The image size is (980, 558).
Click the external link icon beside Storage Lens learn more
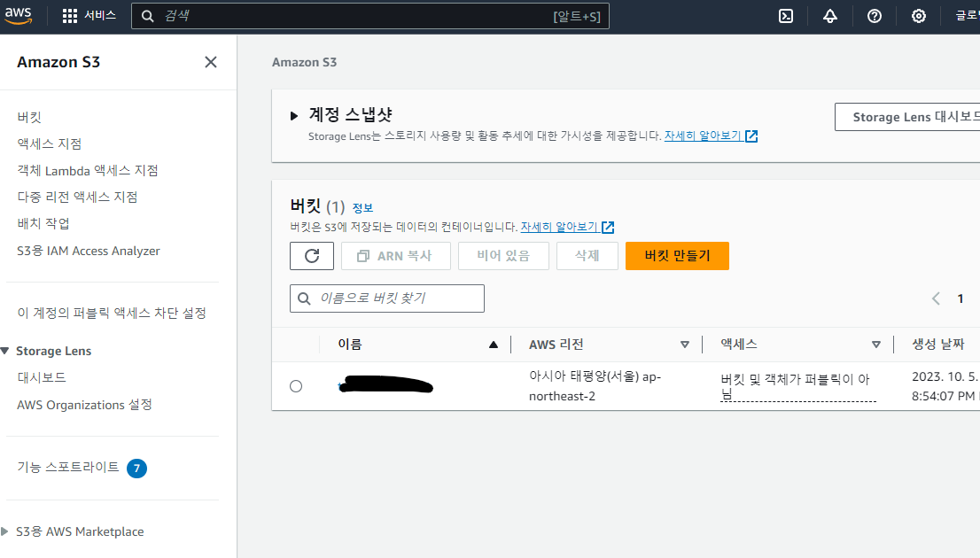751,136
